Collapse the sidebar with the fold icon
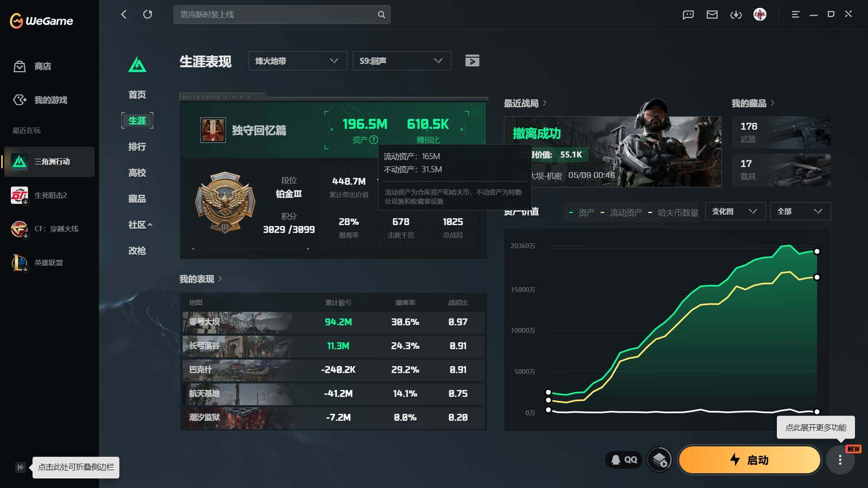The height and width of the screenshot is (488, 868). 20,467
